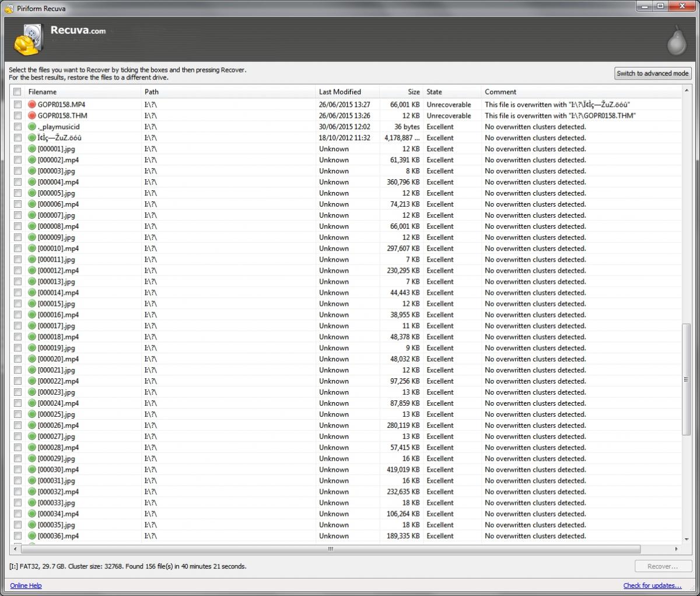Click green status icon for [000014].mp4
700x596 pixels.
[32, 293]
